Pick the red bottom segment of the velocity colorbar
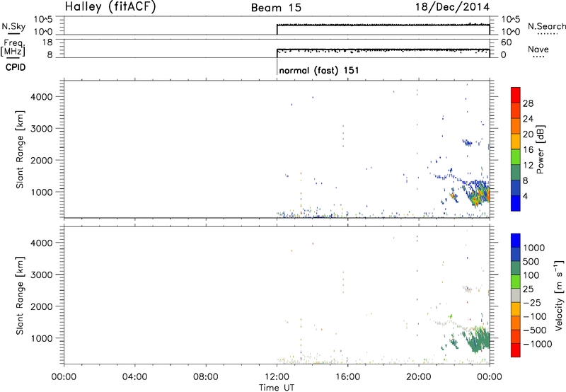The width and height of the screenshot is (566, 392). coord(516,350)
